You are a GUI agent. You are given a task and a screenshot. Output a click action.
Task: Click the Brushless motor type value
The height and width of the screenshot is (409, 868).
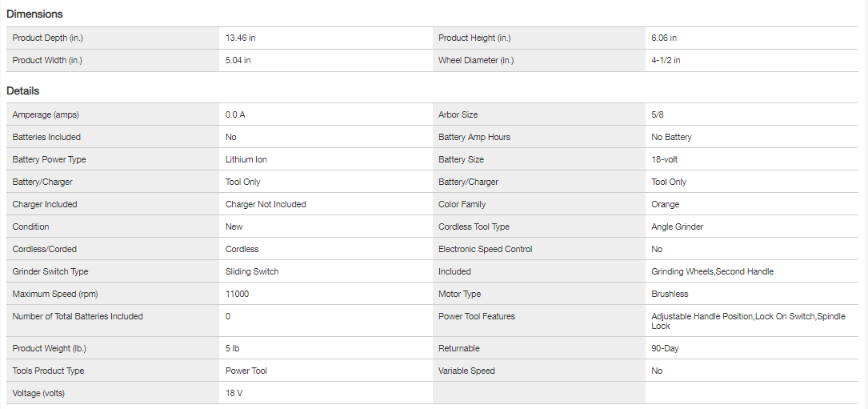(x=670, y=294)
